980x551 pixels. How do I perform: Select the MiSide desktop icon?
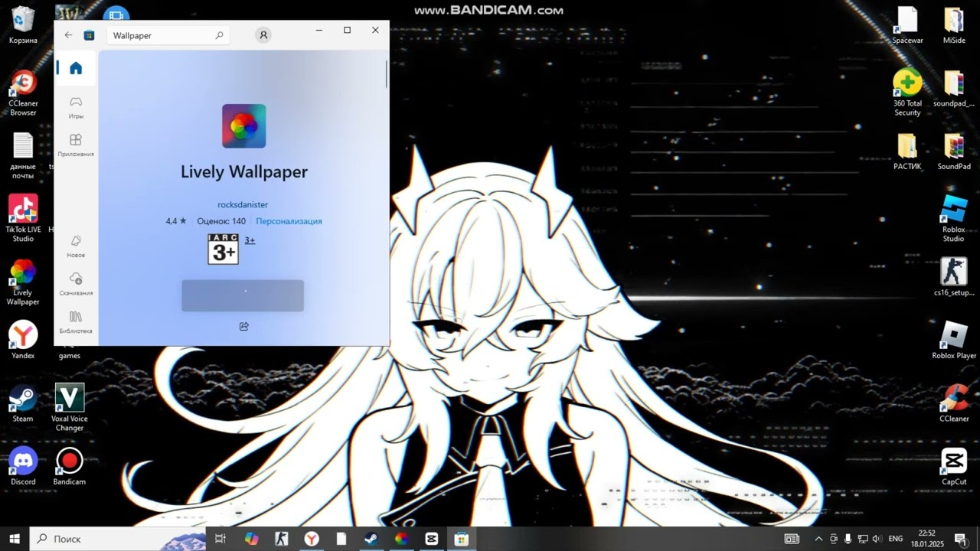click(954, 25)
